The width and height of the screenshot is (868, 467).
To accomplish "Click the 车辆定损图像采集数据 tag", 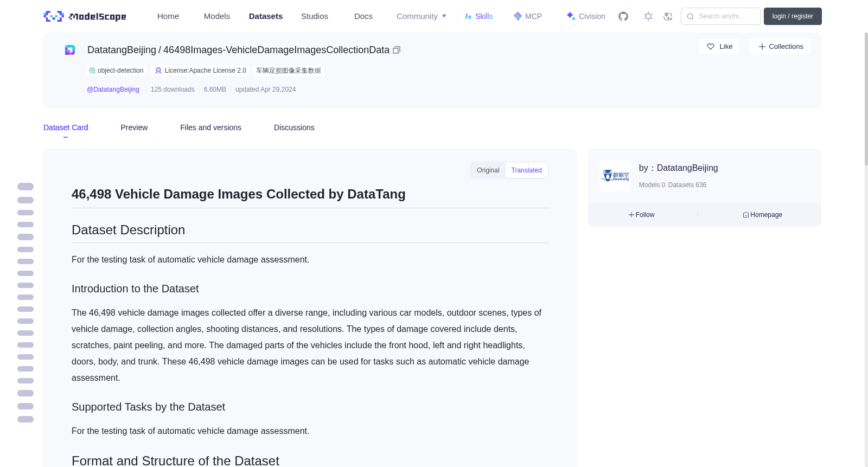I will [x=288, y=71].
